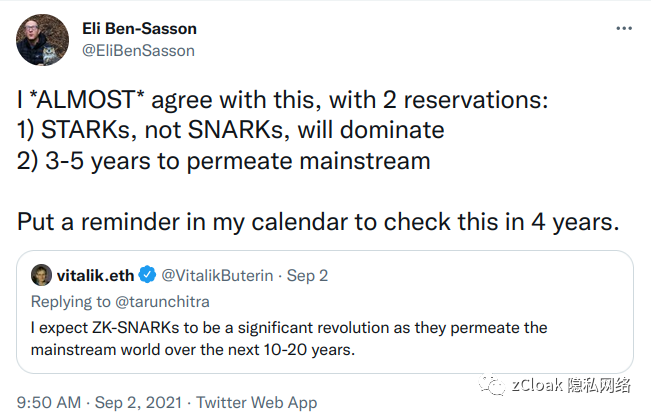Open the quoted tweet about ZK-SNARKs
Screen dimensions: 651x414
pos(325,312)
